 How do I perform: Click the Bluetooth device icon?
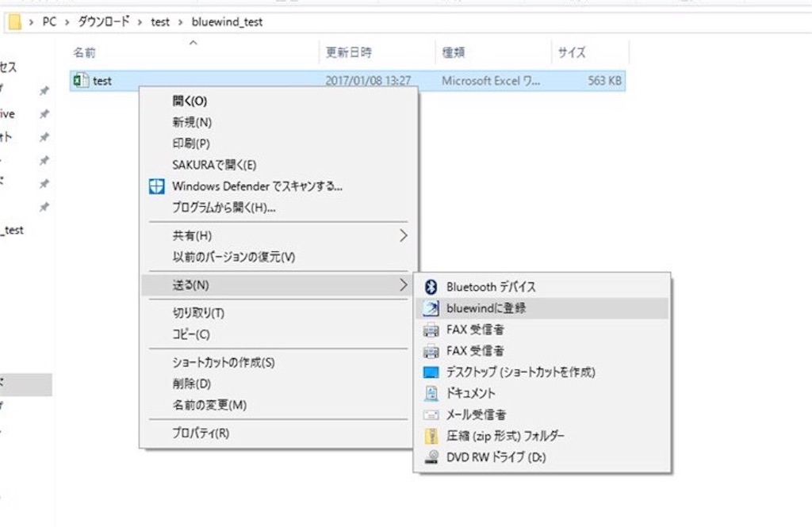click(431, 287)
